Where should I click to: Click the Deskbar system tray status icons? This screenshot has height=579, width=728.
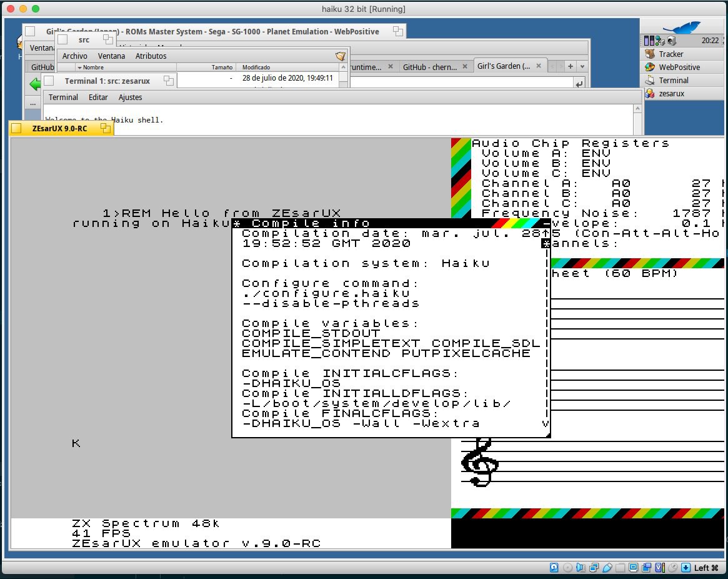(x=660, y=41)
